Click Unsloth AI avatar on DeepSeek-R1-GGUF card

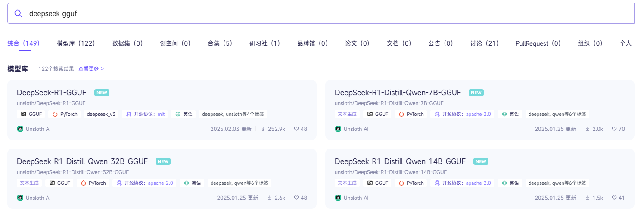coord(20,129)
